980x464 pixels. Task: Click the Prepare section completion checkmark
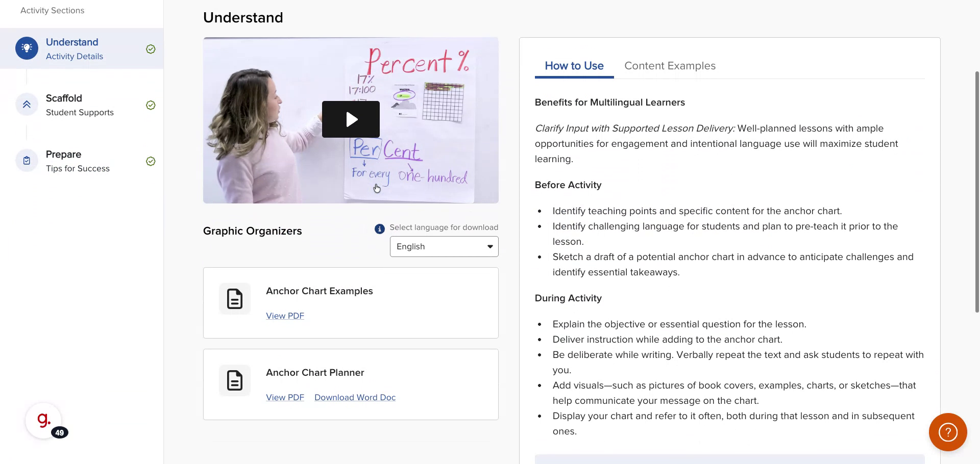pyautogui.click(x=151, y=161)
